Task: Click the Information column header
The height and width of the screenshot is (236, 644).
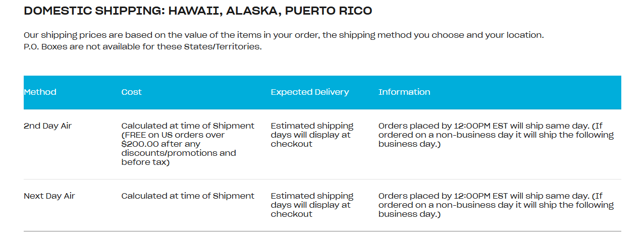Action: pyautogui.click(x=404, y=92)
